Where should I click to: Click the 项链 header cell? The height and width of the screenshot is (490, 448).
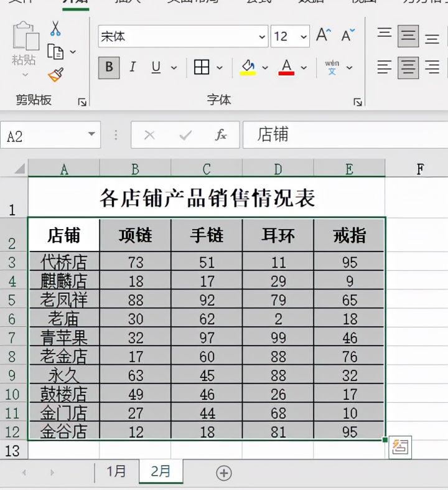pyautogui.click(x=135, y=235)
